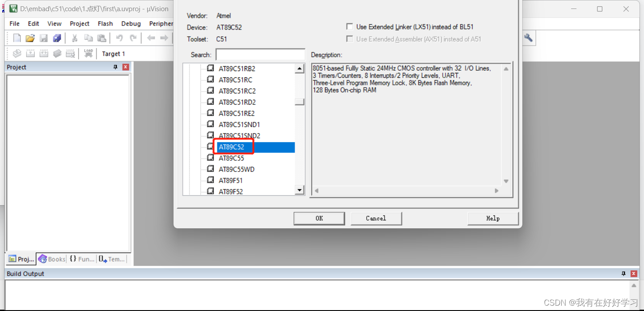Click the Undo arrow icon
The width and height of the screenshot is (644, 311).
(x=119, y=38)
